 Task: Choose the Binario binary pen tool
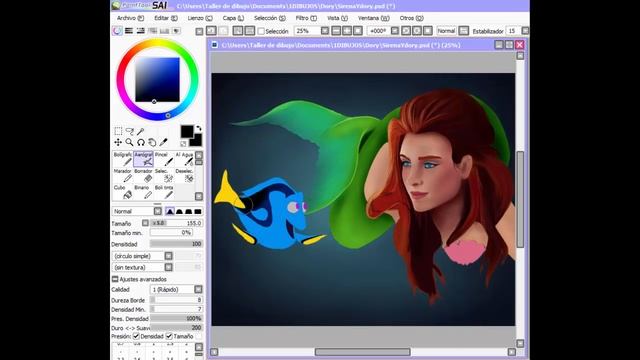click(143, 192)
